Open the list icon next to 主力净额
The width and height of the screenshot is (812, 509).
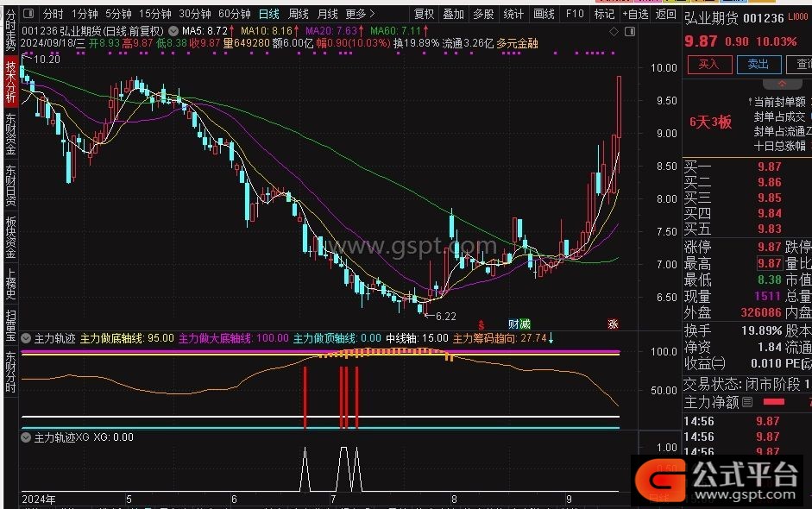tap(747, 402)
